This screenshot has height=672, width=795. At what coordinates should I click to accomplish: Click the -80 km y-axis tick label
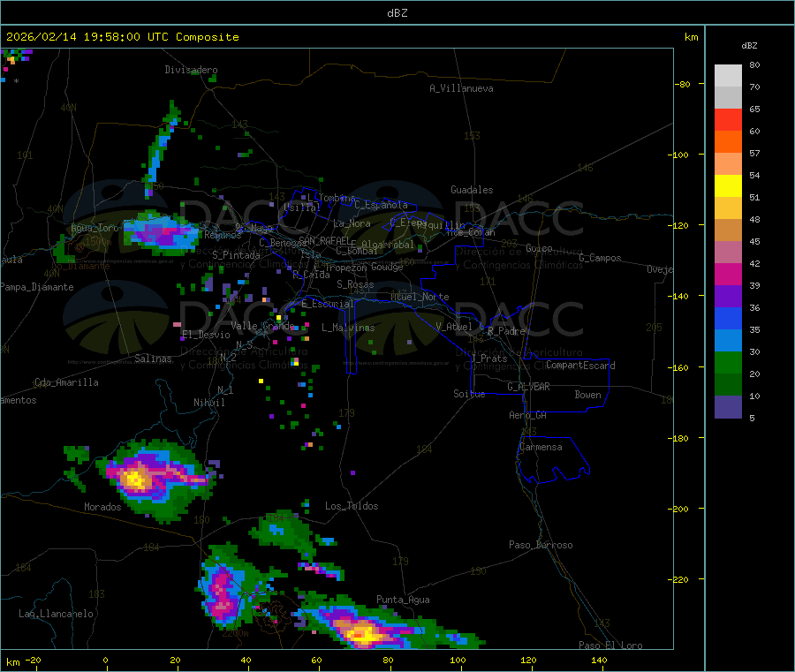tap(683, 84)
